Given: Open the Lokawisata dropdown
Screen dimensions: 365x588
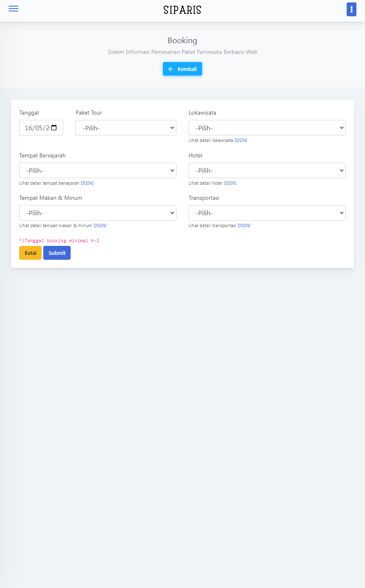Looking at the screenshot, I should click(267, 128).
